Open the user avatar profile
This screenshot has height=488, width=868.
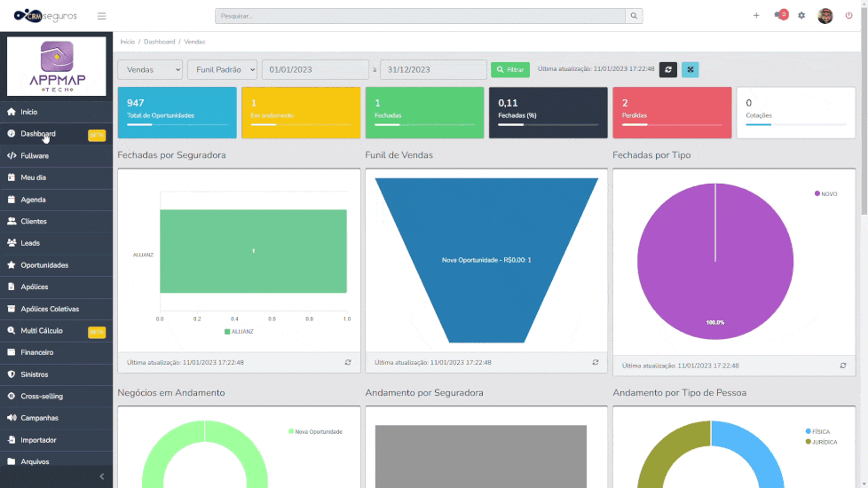(x=825, y=15)
